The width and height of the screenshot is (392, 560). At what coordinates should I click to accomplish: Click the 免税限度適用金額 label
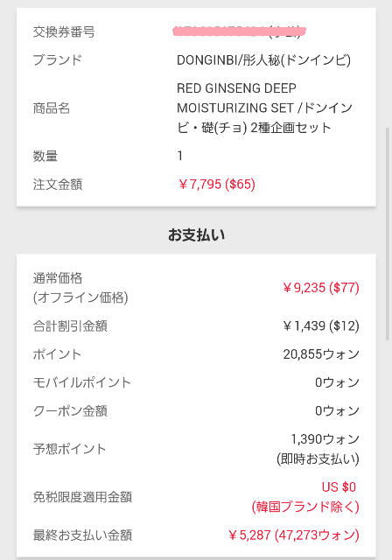(82, 497)
